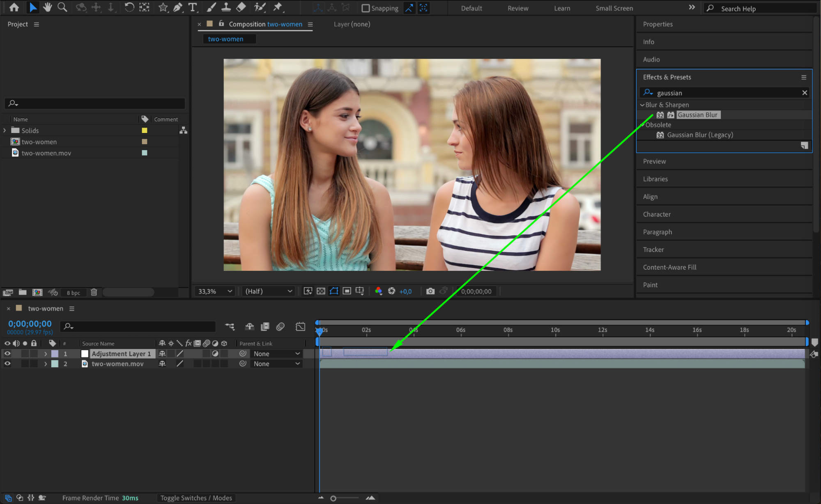
Task: Click the yellow Solids label swatch
Action: [x=145, y=130]
